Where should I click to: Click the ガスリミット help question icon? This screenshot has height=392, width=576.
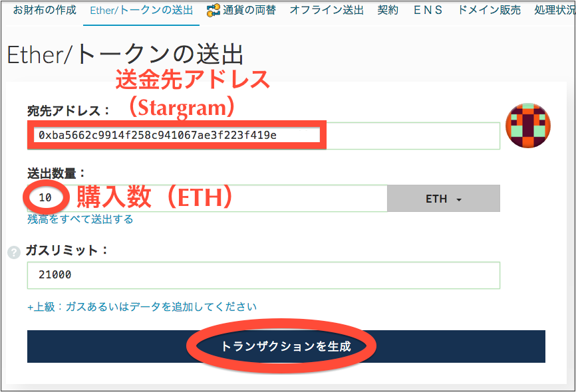pos(14,252)
